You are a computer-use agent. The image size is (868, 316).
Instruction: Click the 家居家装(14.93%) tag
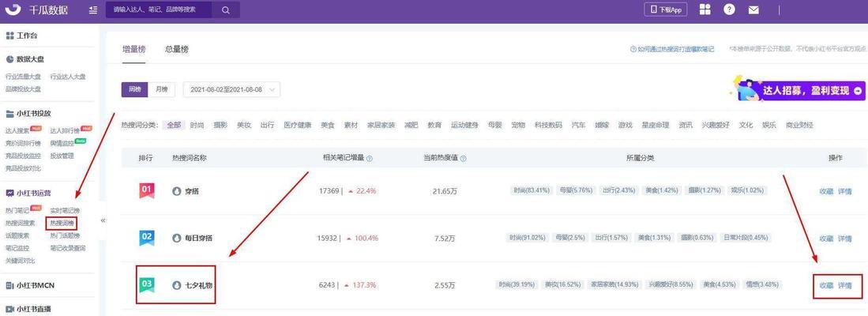click(x=615, y=284)
